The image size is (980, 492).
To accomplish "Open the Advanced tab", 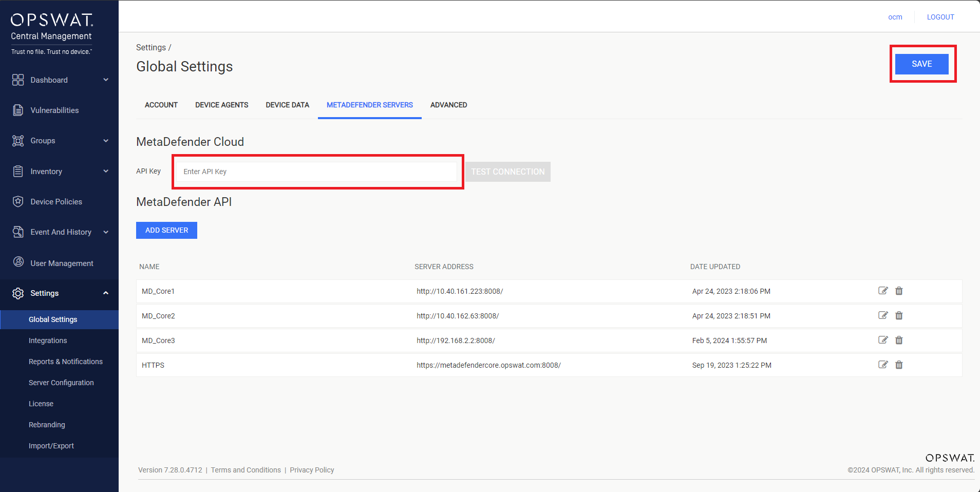I will click(x=449, y=105).
